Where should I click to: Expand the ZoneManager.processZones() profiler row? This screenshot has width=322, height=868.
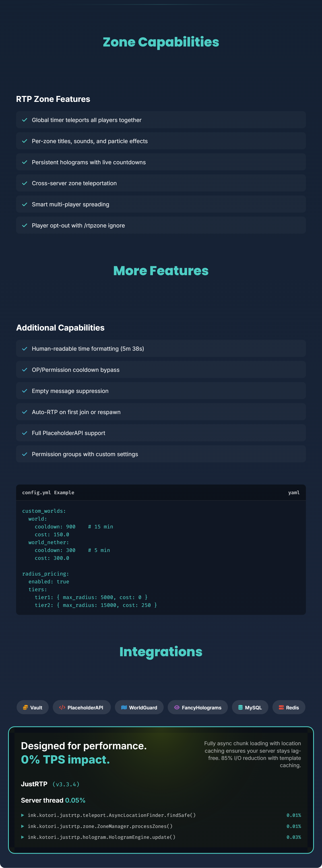point(23,826)
